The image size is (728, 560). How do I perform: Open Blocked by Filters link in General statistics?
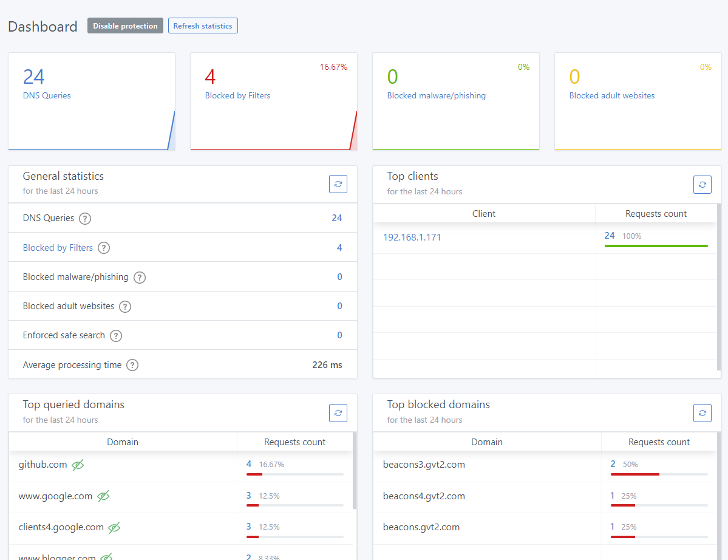(x=58, y=248)
